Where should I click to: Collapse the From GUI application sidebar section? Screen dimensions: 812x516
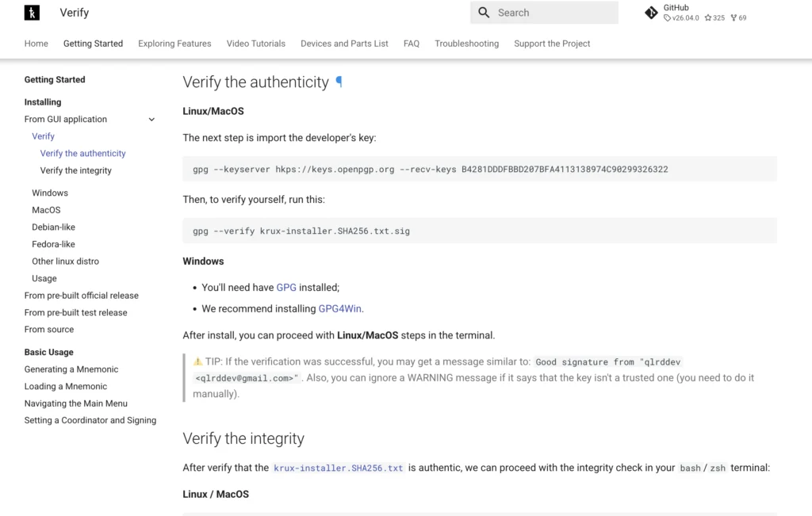pyautogui.click(x=151, y=119)
